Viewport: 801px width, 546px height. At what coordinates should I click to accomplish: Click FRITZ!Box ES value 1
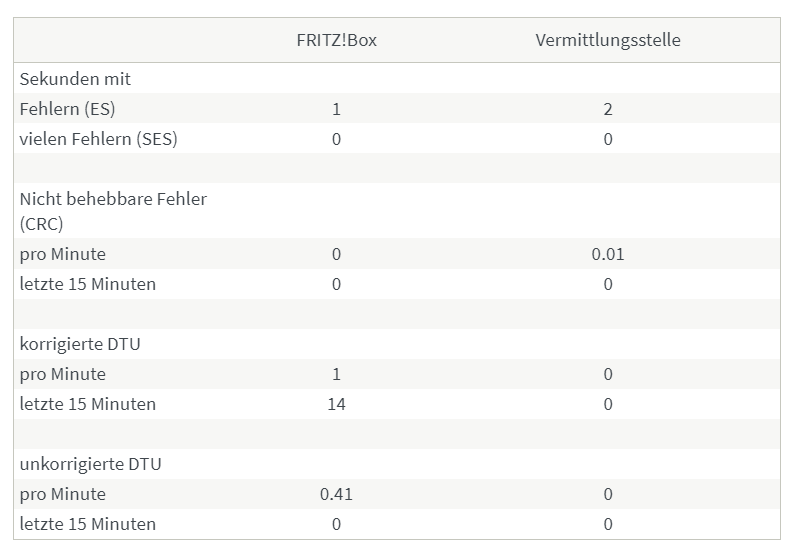[x=336, y=109]
